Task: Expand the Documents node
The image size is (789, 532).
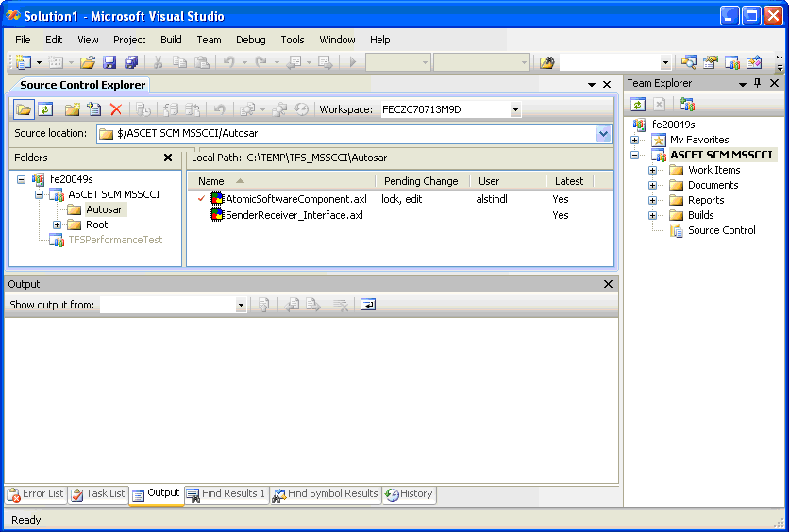Action: [653, 185]
